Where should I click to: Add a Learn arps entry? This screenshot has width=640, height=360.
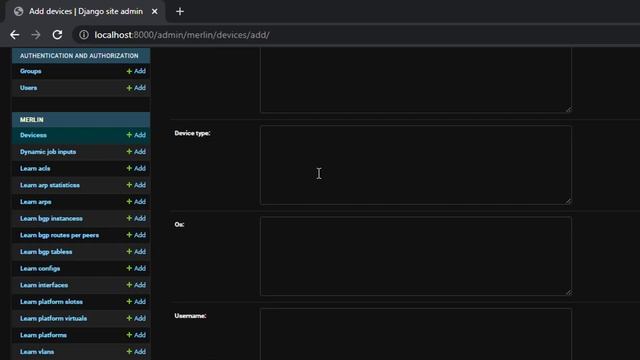[x=136, y=202]
